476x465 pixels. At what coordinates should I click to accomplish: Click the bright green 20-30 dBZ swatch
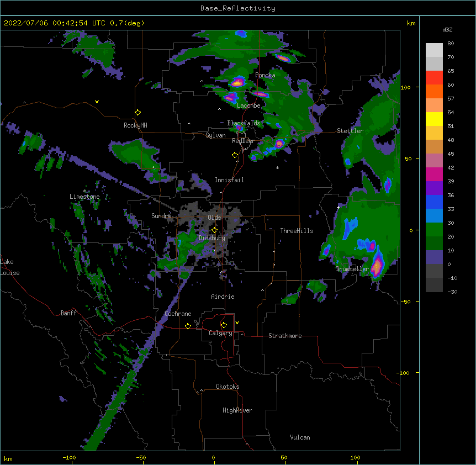click(434, 230)
